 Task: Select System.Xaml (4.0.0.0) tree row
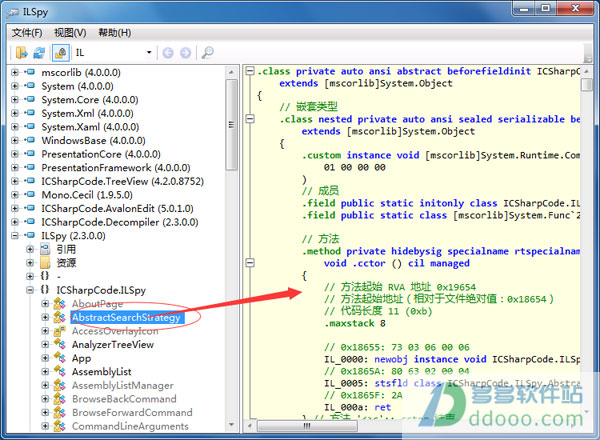(x=90, y=127)
